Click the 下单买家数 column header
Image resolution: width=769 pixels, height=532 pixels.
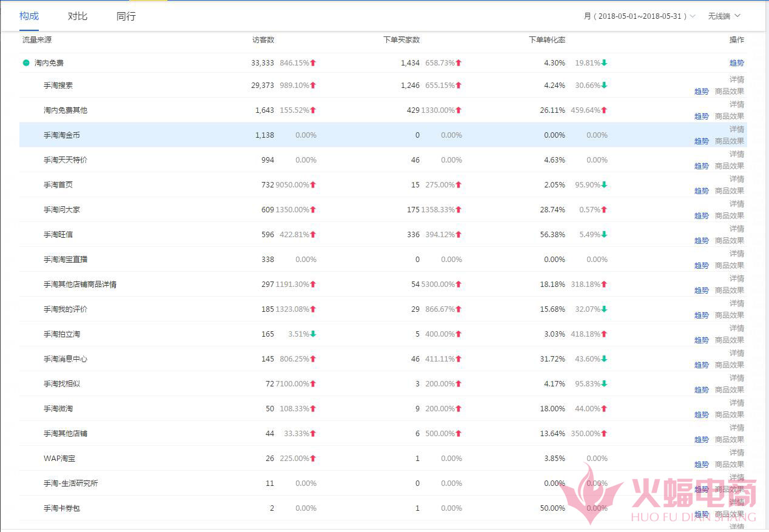401,40
